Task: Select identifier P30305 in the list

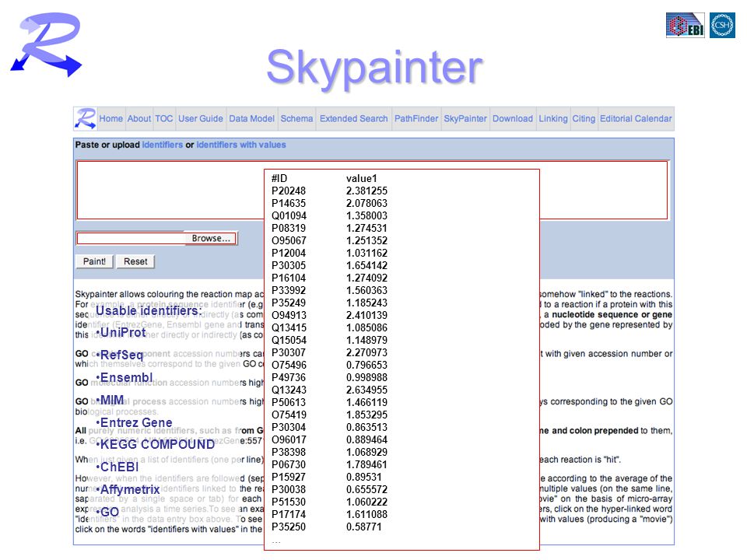Action: [288, 265]
